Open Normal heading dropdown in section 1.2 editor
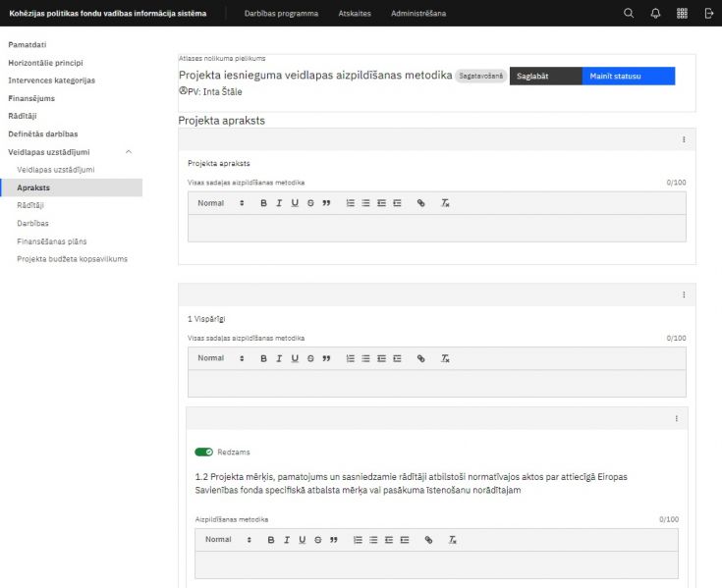This screenshot has height=588, width=722. [228, 540]
